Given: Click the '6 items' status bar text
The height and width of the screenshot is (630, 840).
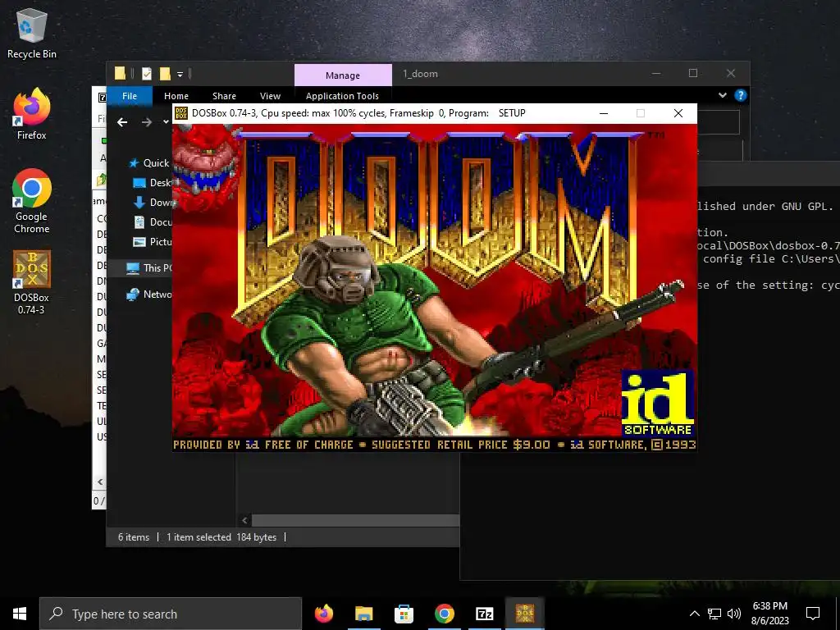Looking at the screenshot, I should coord(134,536).
